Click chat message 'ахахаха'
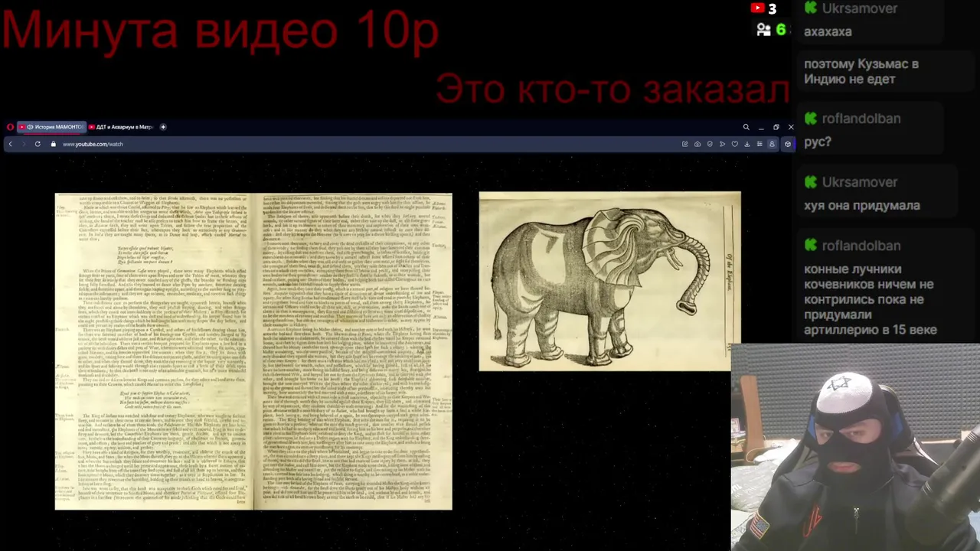980x551 pixels. pos(828,31)
